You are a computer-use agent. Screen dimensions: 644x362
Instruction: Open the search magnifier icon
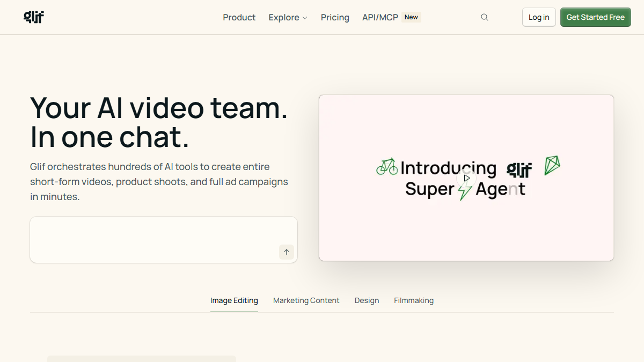pos(485,17)
